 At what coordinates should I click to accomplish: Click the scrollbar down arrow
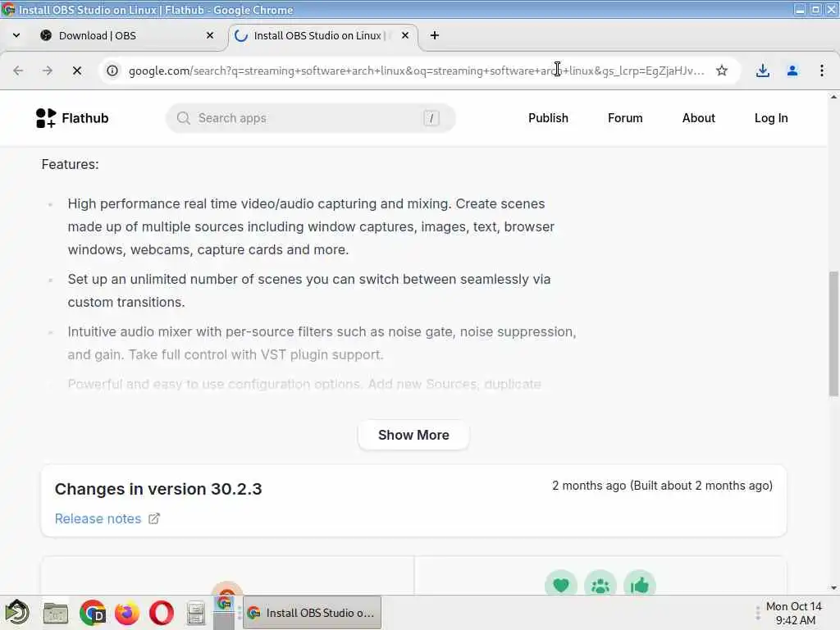pyautogui.click(x=833, y=588)
